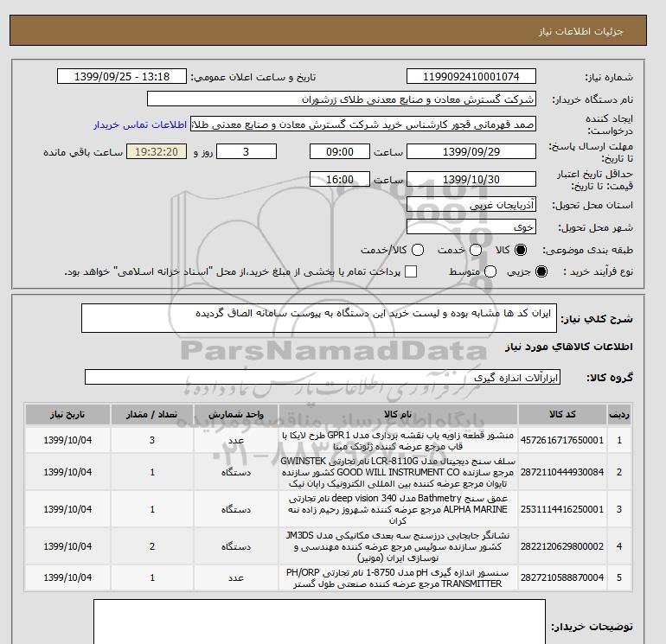Click the buyer notes text area
This screenshot has width=666, height=644.
[319, 622]
